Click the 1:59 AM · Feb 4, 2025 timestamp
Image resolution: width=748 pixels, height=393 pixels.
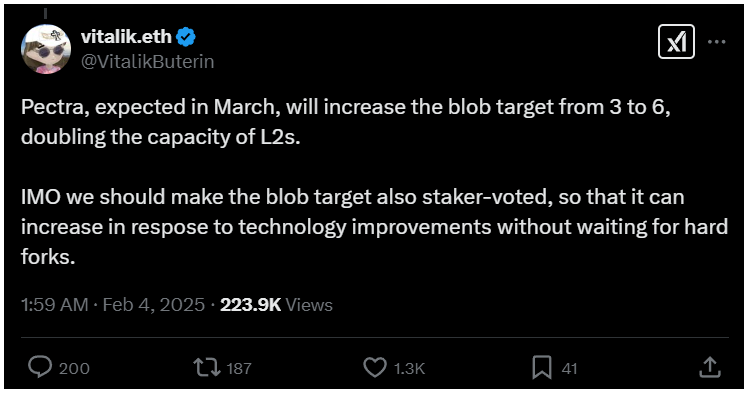[113, 305]
